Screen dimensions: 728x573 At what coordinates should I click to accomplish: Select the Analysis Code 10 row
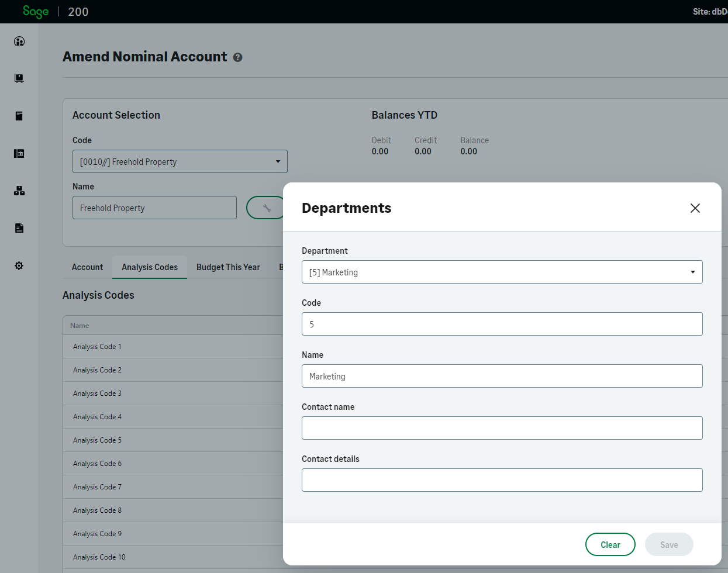[x=173, y=557]
